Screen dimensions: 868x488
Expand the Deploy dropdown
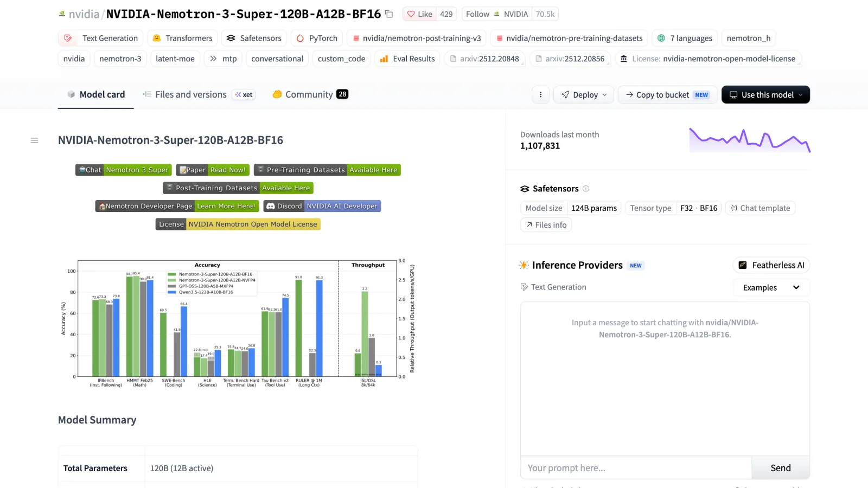point(584,94)
